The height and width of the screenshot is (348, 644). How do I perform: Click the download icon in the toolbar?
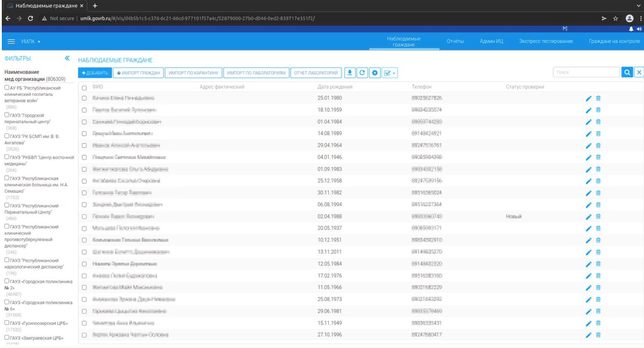click(351, 73)
